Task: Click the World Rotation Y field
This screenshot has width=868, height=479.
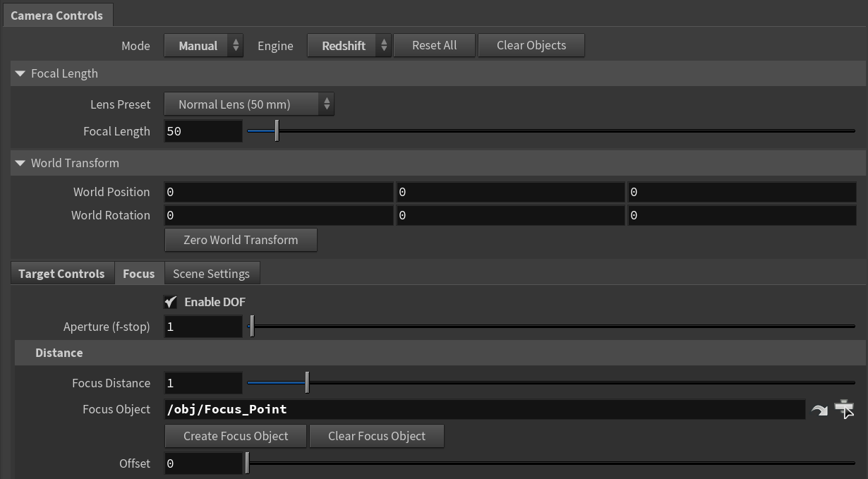Action: click(x=510, y=216)
